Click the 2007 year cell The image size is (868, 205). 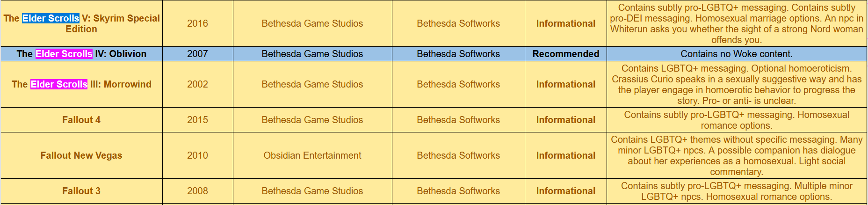197,54
